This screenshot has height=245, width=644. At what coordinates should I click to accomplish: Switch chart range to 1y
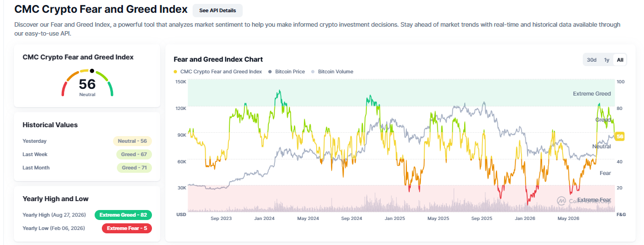coord(606,60)
